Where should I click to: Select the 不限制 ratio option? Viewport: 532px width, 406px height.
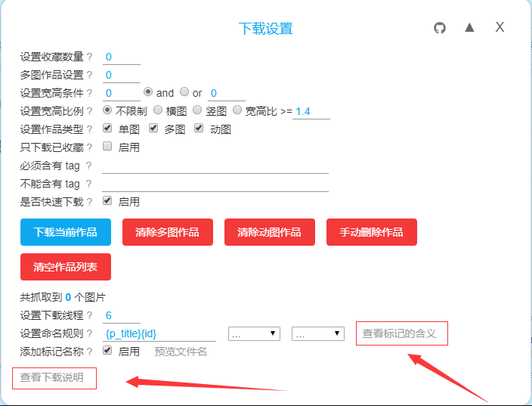107,110
